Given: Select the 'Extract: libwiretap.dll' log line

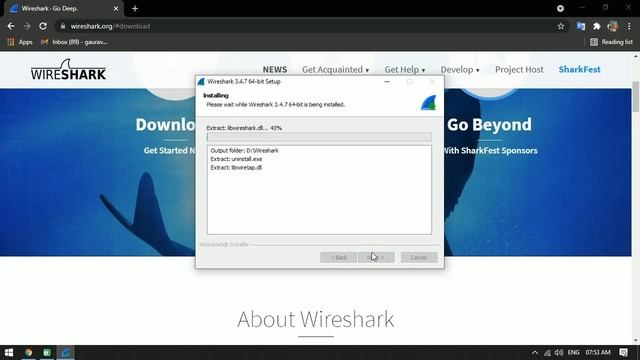Looking at the screenshot, I should pos(236,167).
